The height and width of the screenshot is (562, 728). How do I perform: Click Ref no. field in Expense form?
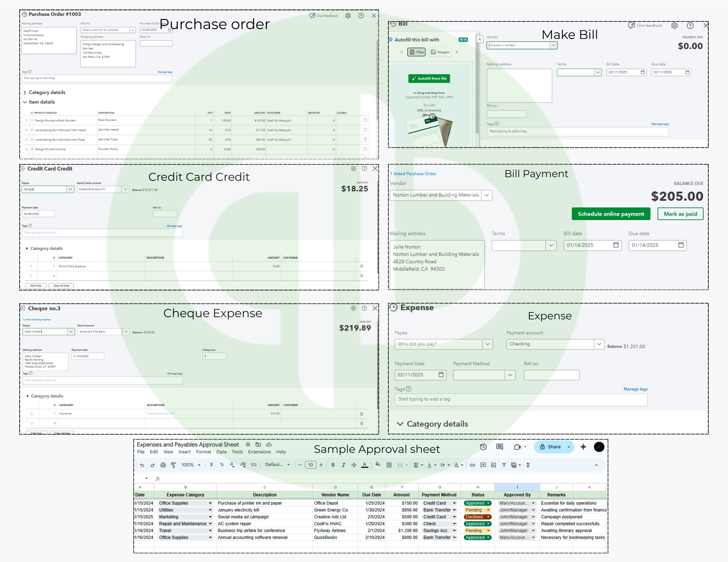pyautogui.click(x=551, y=375)
